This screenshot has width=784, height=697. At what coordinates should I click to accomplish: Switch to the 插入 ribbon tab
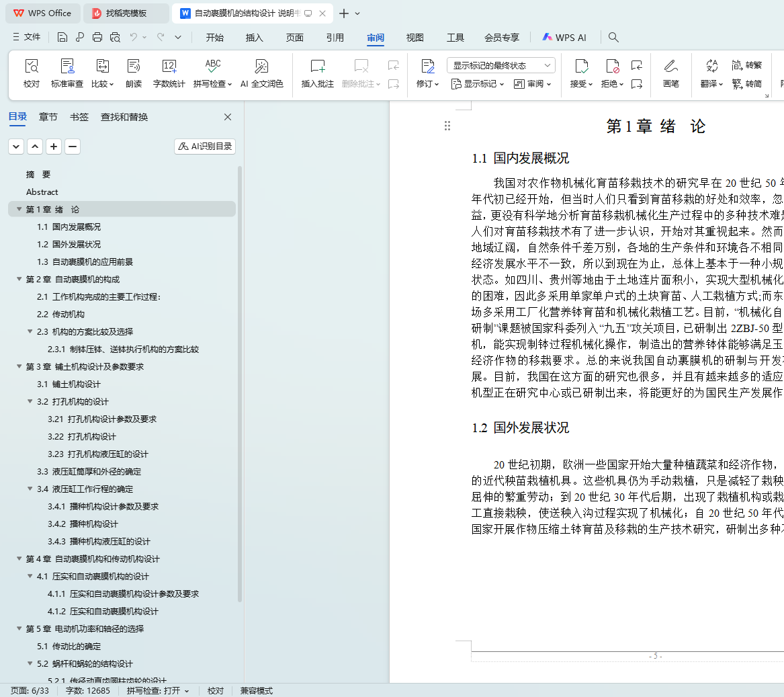(254, 38)
